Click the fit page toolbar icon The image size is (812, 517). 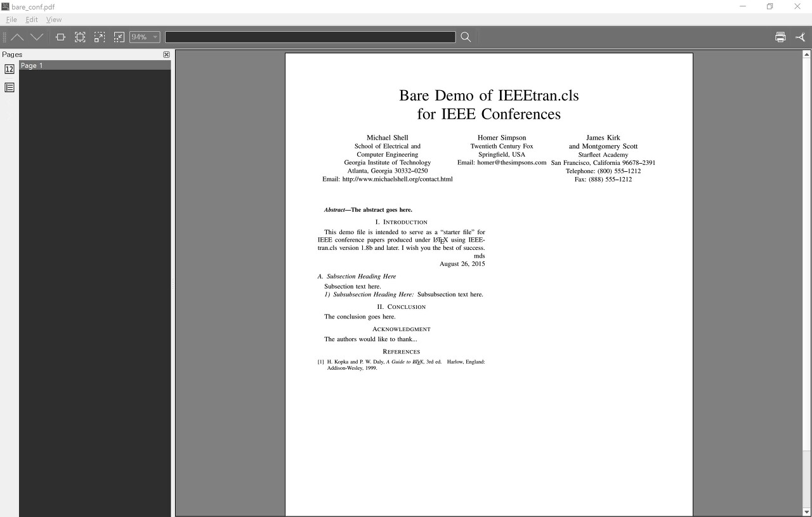click(x=80, y=37)
